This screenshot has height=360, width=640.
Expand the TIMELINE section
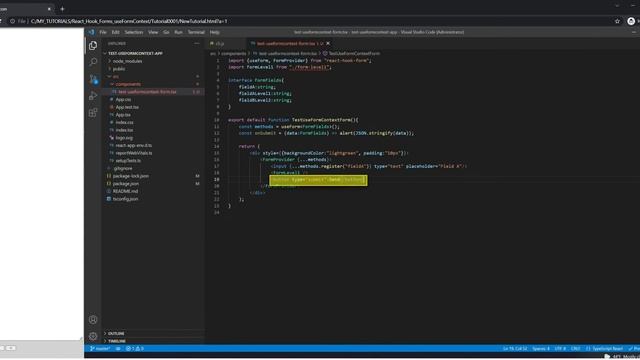coord(117,341)
